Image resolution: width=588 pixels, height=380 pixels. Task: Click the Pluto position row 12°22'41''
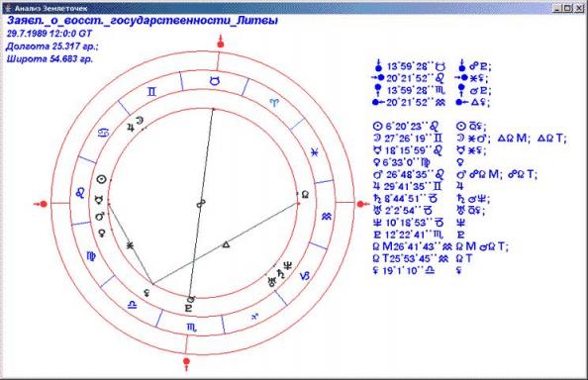tap(409, 235)
